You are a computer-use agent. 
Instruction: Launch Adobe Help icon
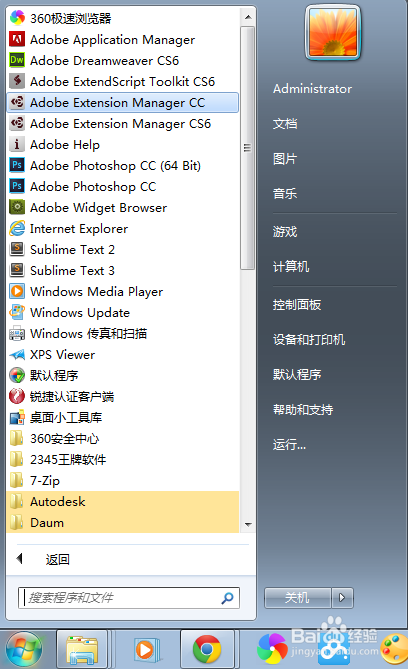tap(17, 144)
